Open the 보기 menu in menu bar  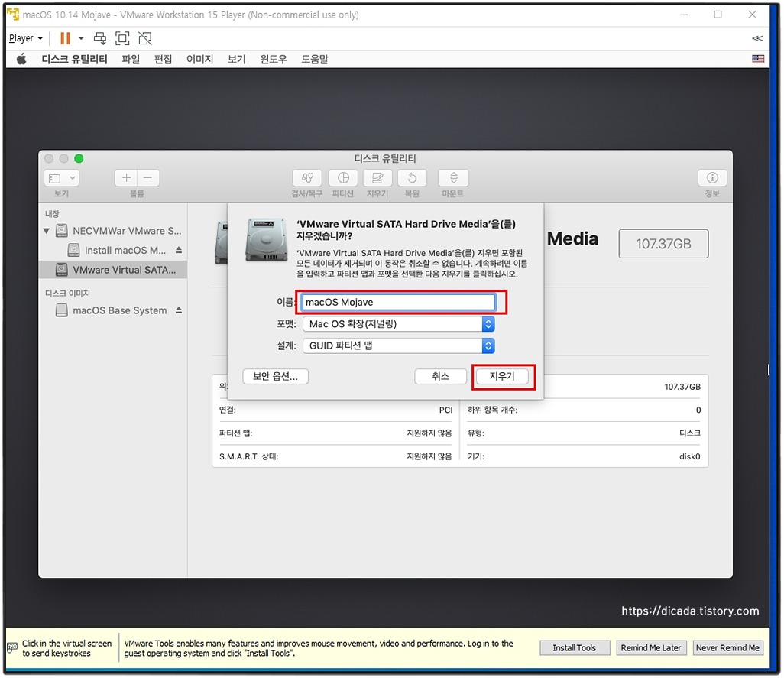(x=237, y=60)
